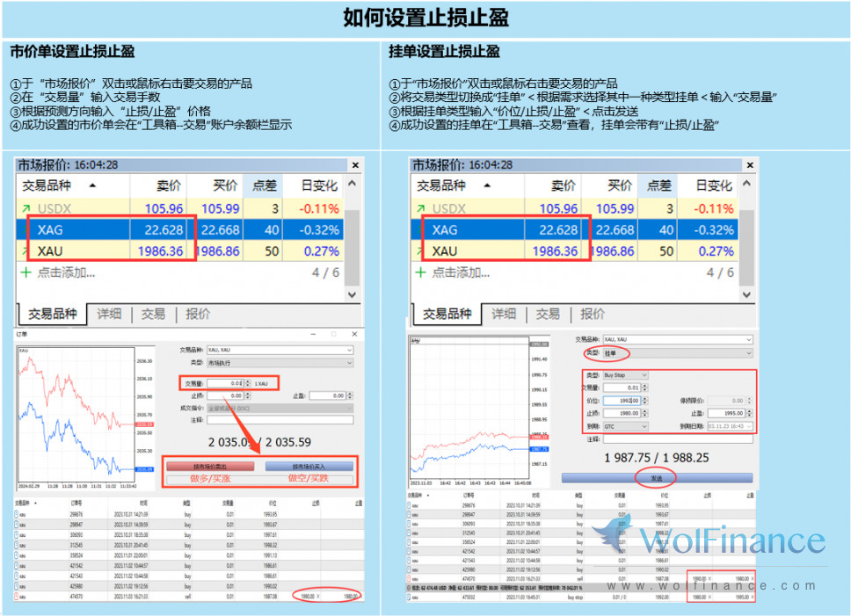Image resolution: width=851 pixels, height=616 pixels.
Task: Click scroll-down arrow in left Market Watch
Action: point(353,294)
